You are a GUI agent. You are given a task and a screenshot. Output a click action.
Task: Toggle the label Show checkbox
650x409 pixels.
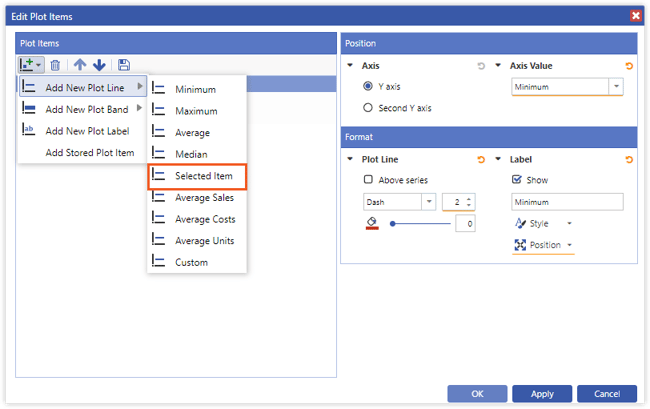517,179
